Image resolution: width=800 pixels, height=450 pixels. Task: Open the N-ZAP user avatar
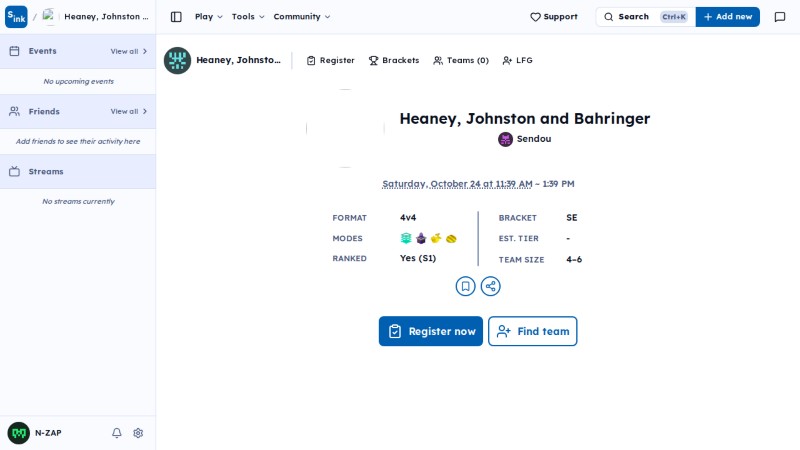coord(19,433)
